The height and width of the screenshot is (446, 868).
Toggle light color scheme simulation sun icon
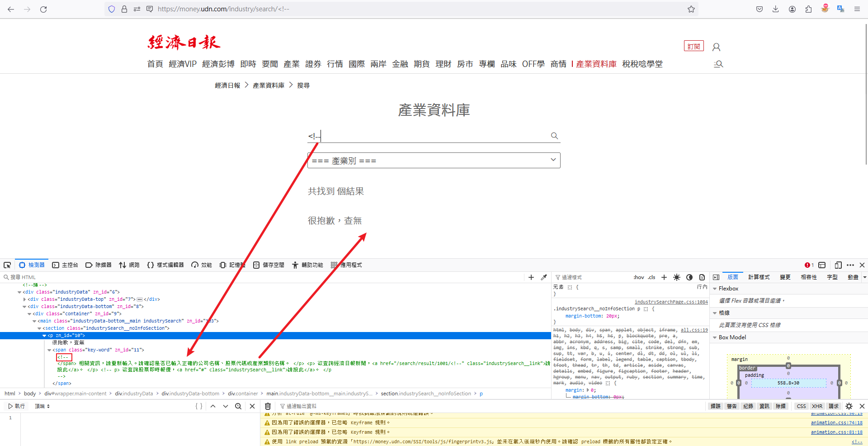pos(677,277)
